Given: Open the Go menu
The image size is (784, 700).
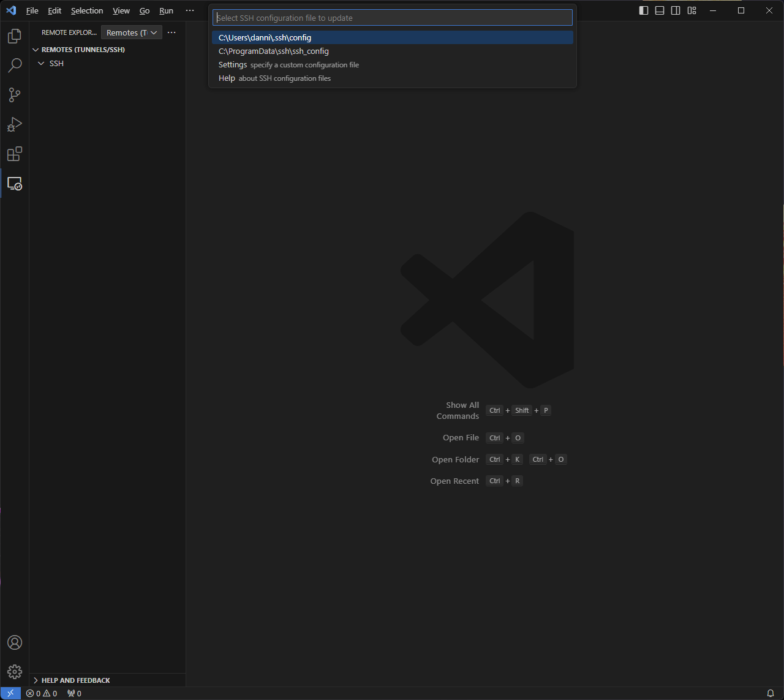Looking at the screenshot, I should click(145, 10).
